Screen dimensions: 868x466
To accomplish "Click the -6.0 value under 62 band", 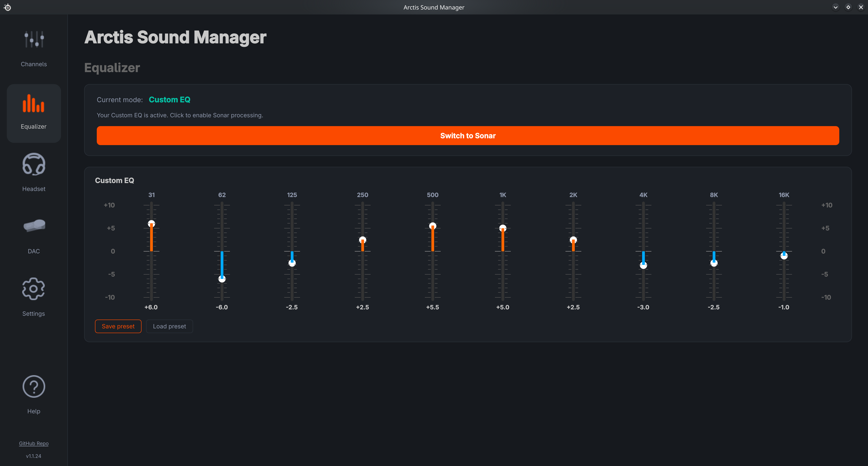I will pyautogui.click(x=222, y=307).
